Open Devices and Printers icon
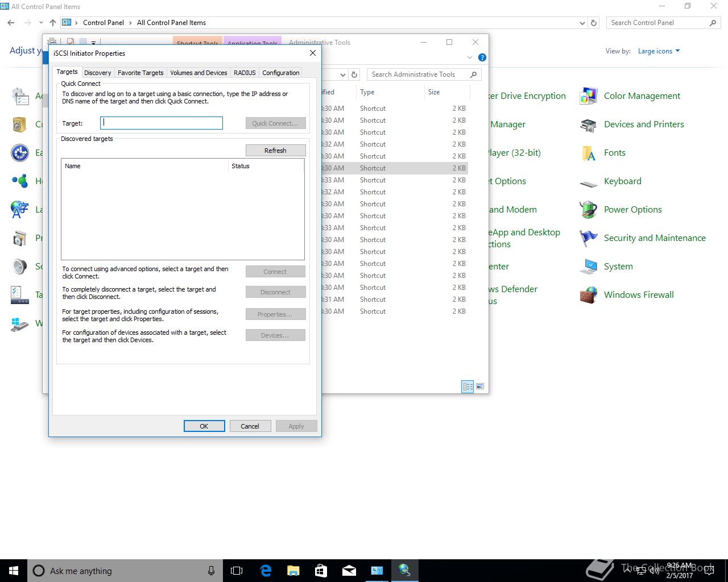Screen dimensions: 728x582 coord(588,124)
